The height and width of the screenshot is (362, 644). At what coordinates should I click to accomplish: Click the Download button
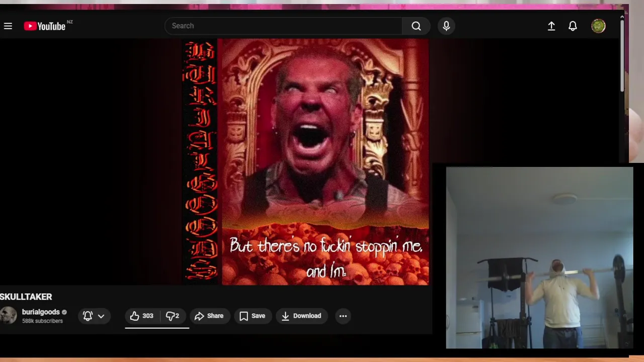[x=301, y=316]
